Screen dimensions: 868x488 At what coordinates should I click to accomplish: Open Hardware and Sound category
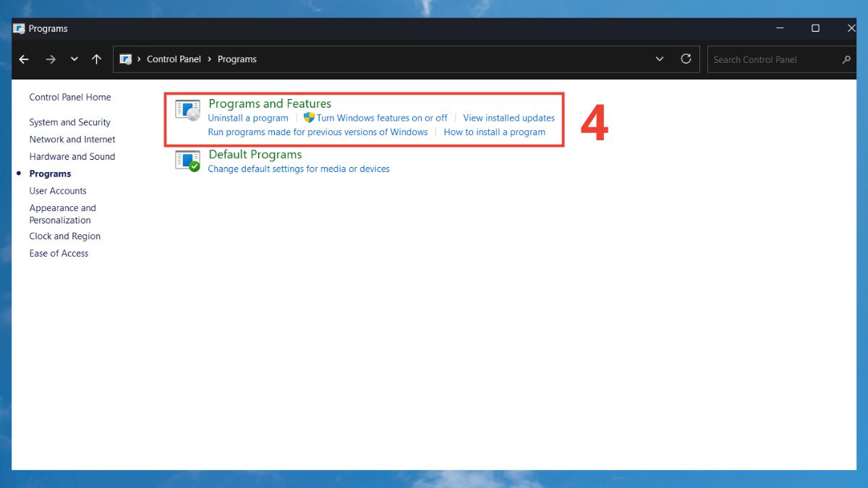tap(72, 156)
